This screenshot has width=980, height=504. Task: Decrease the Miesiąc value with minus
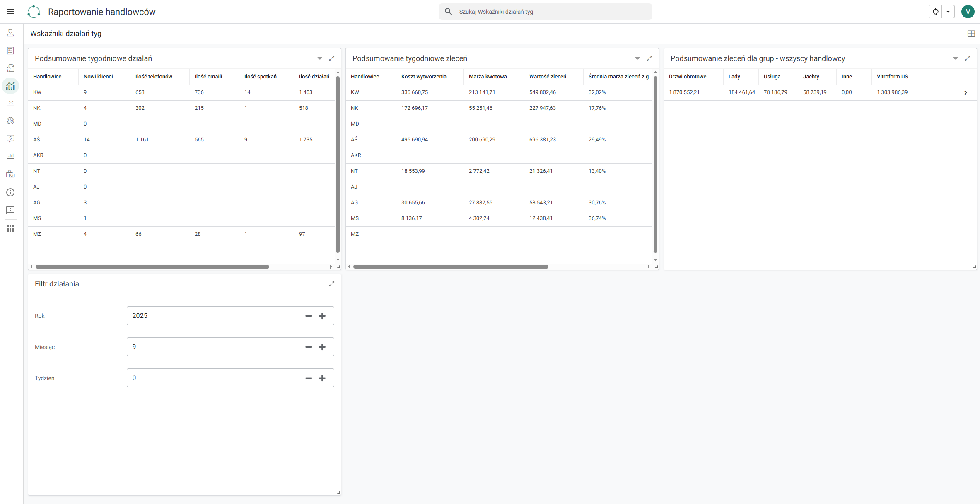[309, 347]
